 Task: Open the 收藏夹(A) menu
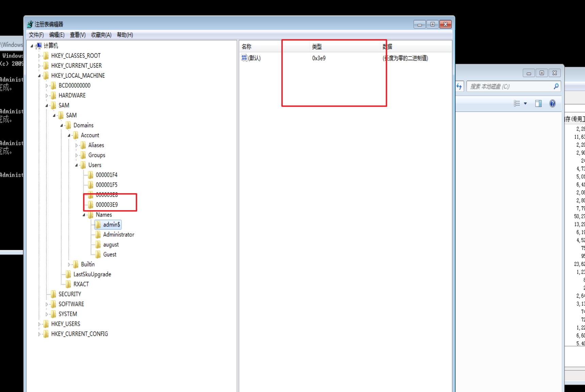point(101,35)
